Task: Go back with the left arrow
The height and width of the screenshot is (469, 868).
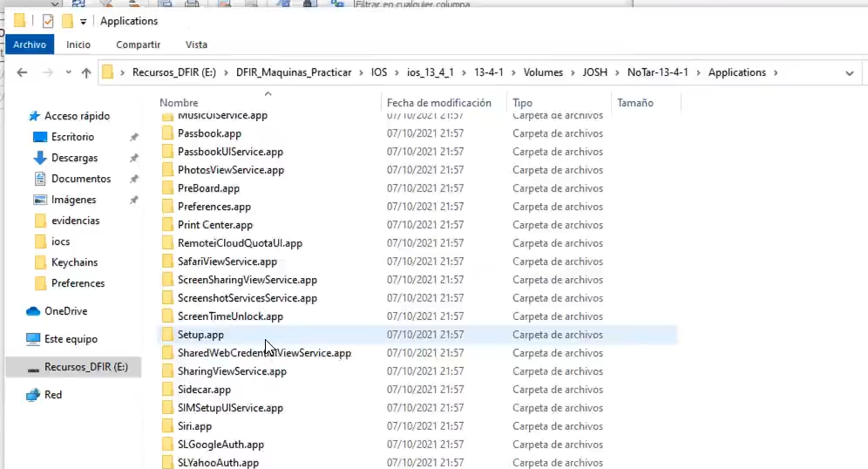Action: click(22, 72)
